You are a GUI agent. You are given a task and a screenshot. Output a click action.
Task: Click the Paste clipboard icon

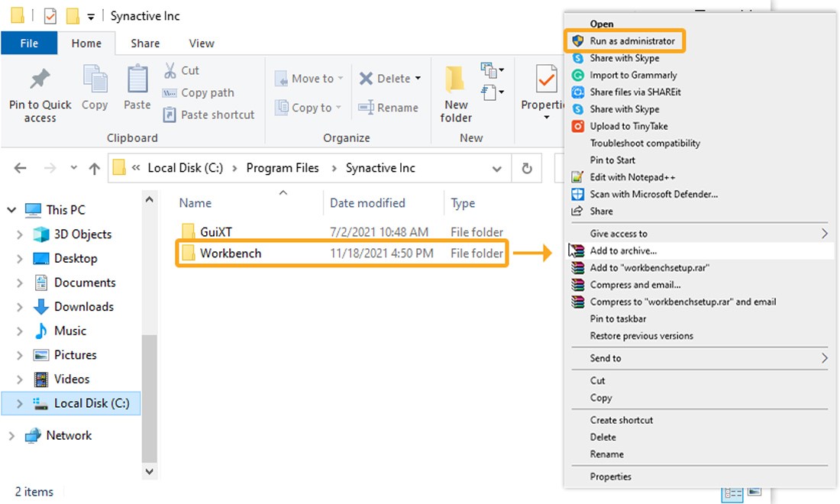137,79
